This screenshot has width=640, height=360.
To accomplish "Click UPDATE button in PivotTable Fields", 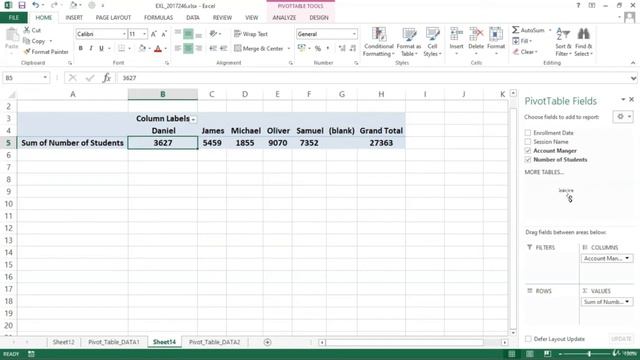I will (x=621, y=339).
